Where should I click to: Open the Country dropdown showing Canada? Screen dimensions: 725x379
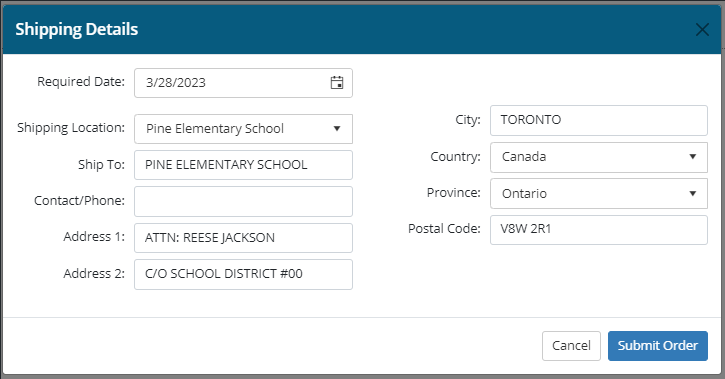pyautogui.click(x=599, y=157)
